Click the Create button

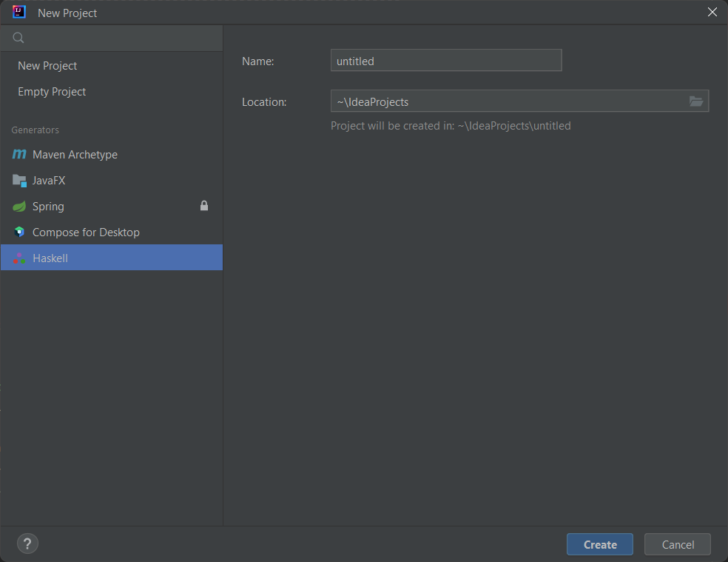click(600, 544)
